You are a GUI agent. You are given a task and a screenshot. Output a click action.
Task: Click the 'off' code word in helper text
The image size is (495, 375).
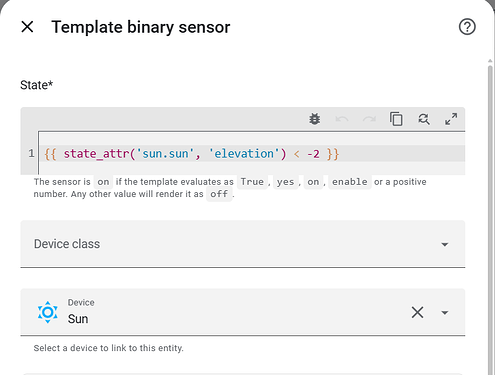click(219, 194)
